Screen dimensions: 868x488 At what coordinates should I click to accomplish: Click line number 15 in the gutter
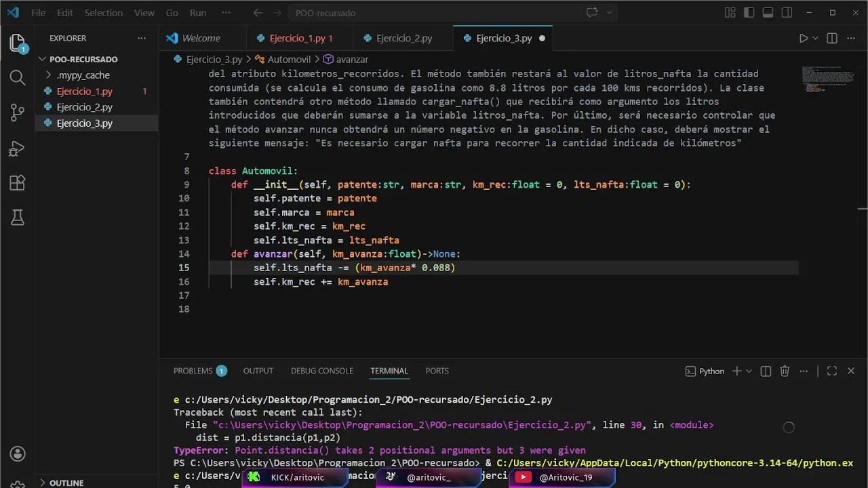184,268
